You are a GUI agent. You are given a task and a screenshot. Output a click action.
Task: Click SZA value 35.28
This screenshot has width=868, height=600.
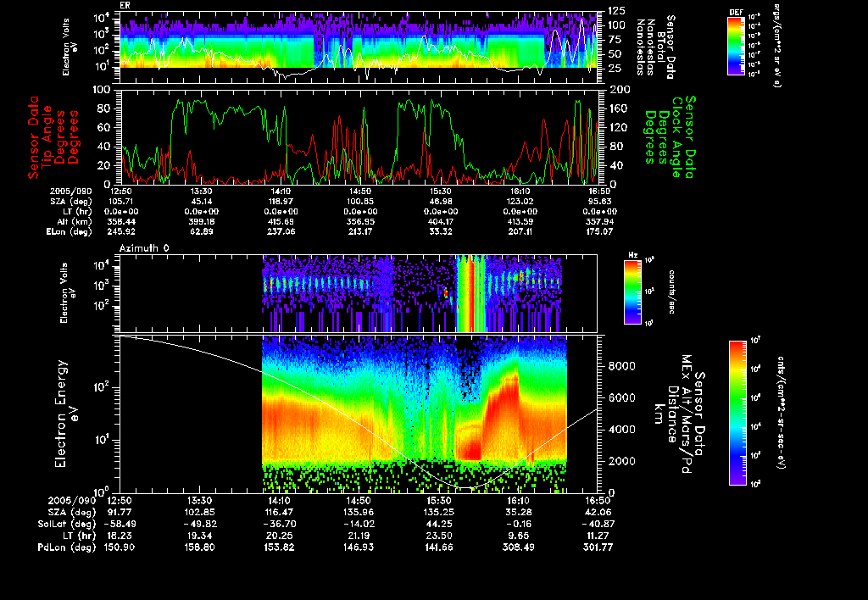coord(519,513)
